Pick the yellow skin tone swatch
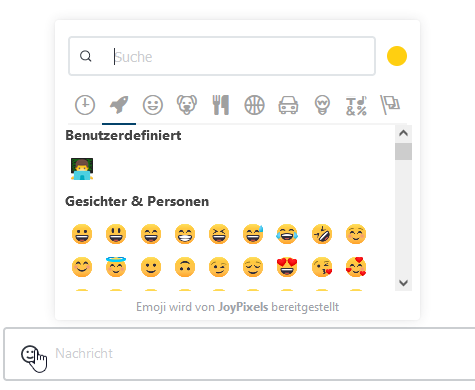Viewport: 475px width, 390px height. coord(397,56)
